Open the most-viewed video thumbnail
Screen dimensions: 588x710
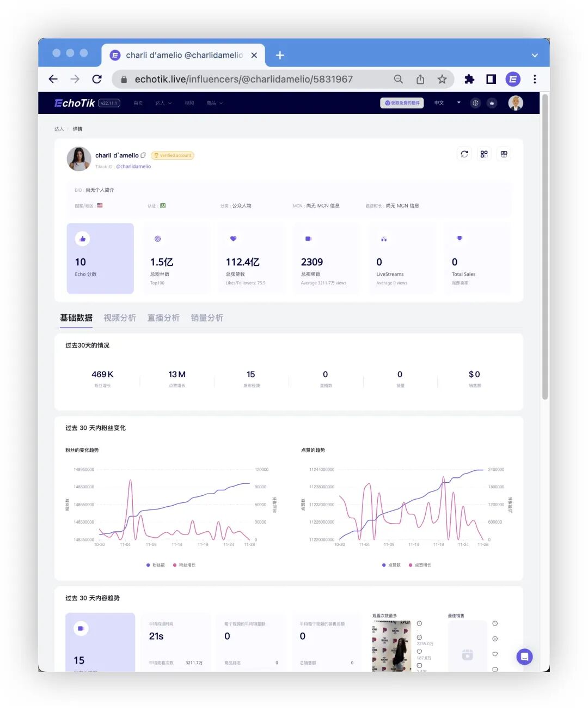[391, 646]
